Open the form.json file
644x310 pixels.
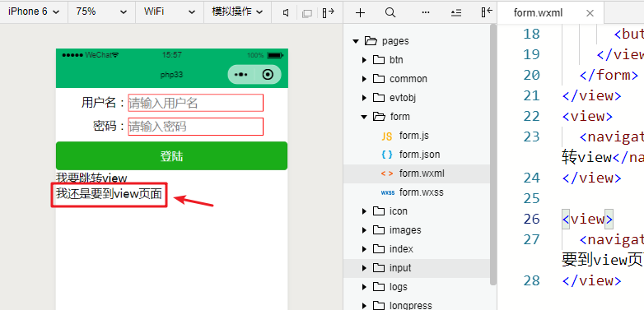[419, 155]
